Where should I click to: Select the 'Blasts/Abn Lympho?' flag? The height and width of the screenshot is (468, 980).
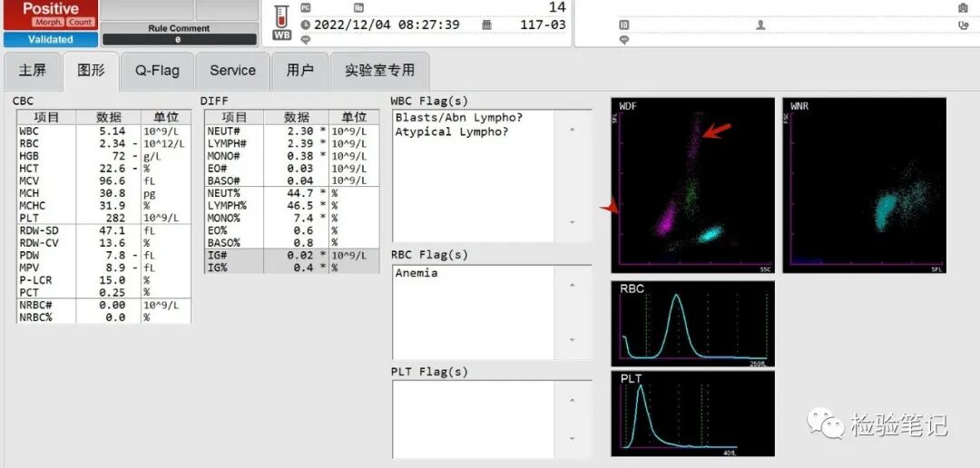point(459,118)
